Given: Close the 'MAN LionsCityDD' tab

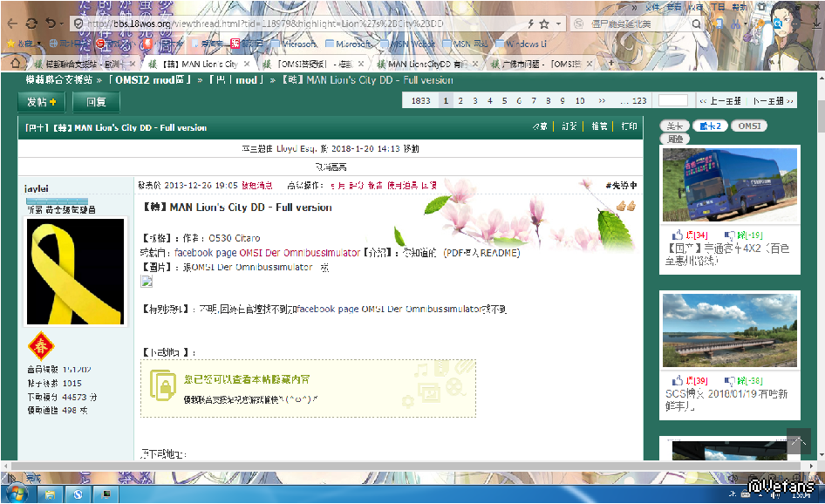Looking at the screenshot, I should 475,64.
